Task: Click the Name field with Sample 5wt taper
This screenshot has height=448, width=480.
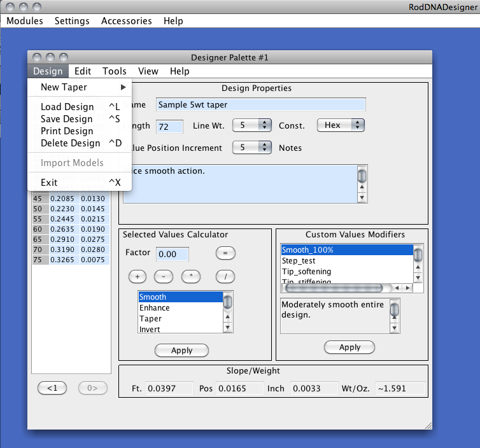Action: (x=261, y=104)
